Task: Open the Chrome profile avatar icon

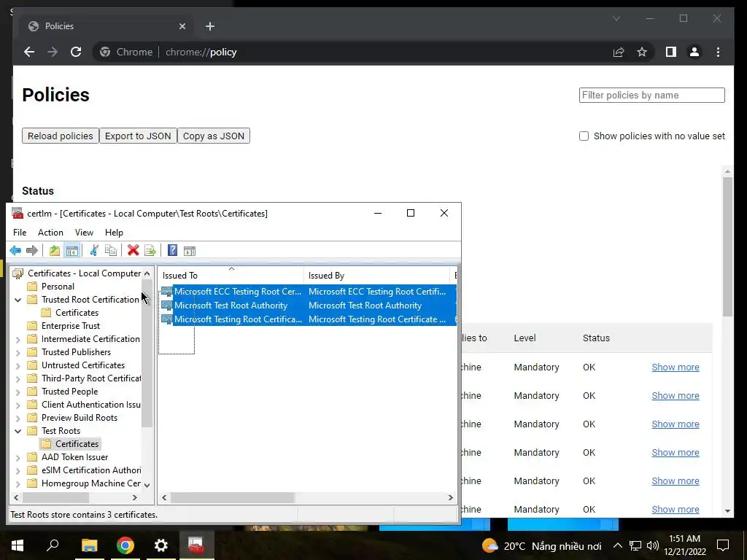Action: [694, 52]
